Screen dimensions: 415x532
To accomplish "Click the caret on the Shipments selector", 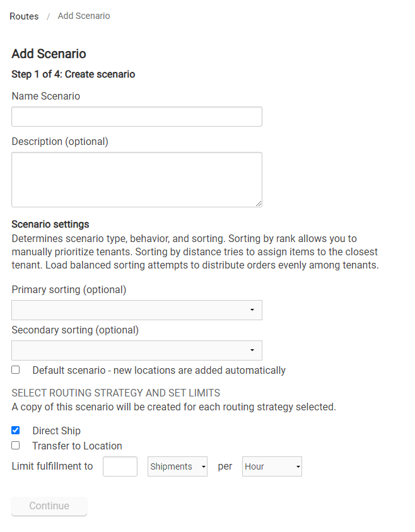I will click(202, 466).
